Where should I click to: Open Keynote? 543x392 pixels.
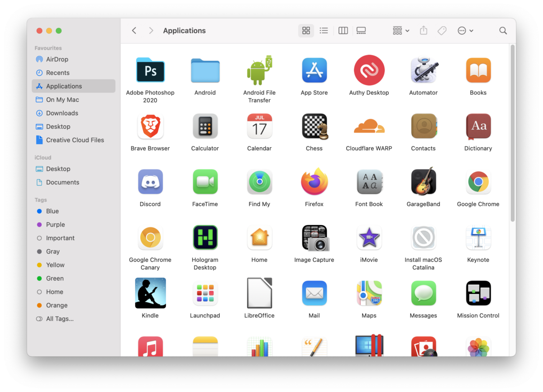click(x=478, y=237)
